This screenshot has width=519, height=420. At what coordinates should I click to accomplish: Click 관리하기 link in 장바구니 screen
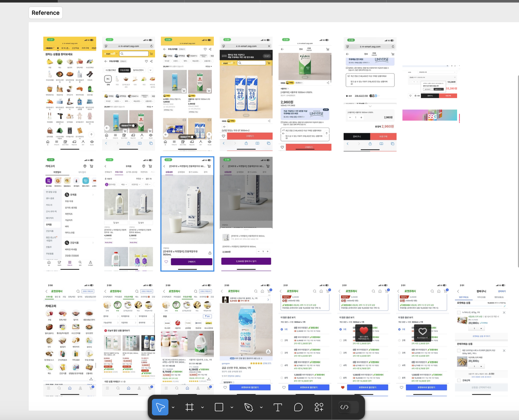click(x=502, y=291)
